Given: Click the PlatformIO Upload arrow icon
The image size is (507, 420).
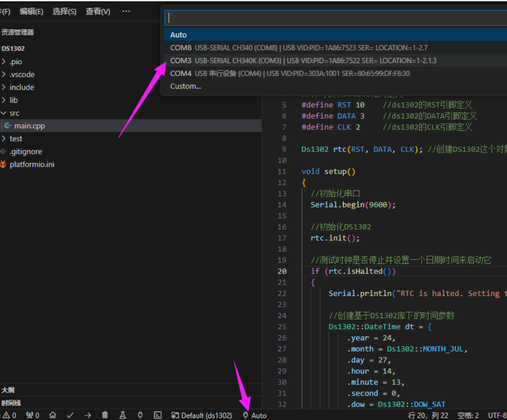Looking at the screenshot, I should [88, 415].
